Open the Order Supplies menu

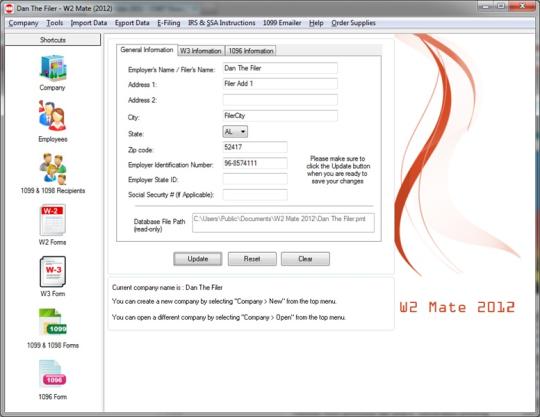[x=353, y=23]
